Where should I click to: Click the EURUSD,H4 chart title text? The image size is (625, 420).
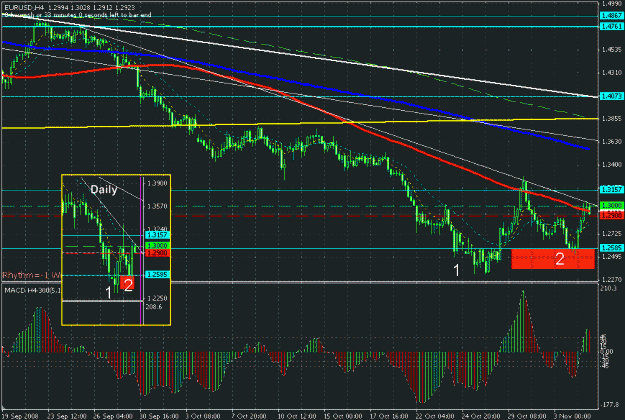click(x=24, y=7)
